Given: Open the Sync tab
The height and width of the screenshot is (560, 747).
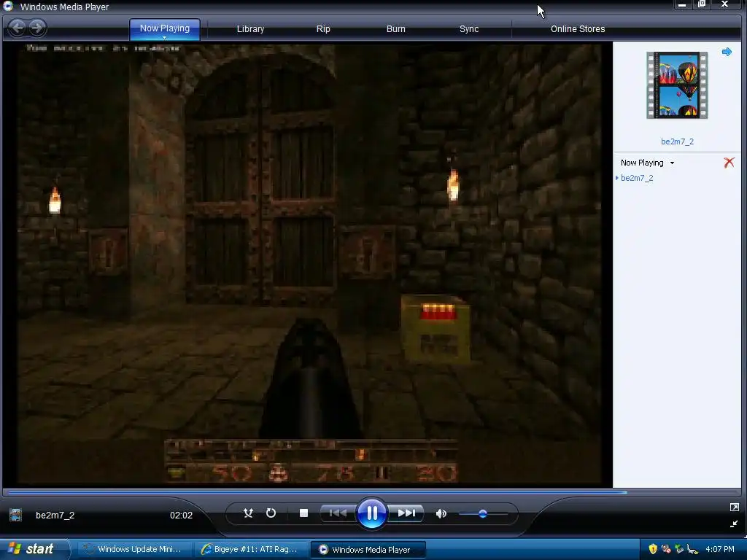Looking at the screenshot, I should click(469, 29).
